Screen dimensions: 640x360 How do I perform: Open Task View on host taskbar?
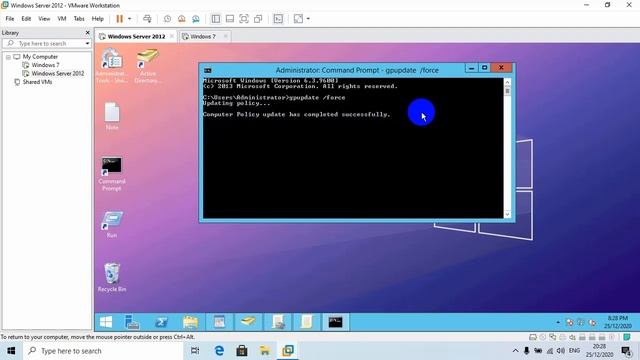click(x=195, y=351)
